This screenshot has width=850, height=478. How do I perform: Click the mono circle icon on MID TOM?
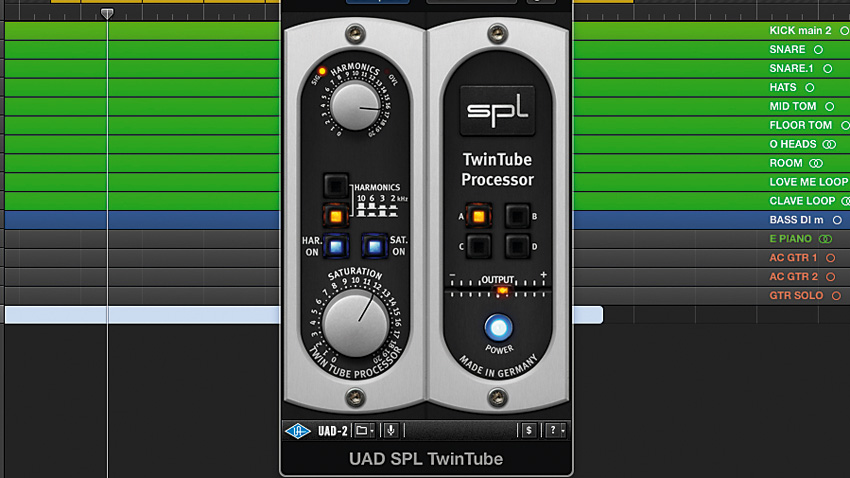[829, 107]
